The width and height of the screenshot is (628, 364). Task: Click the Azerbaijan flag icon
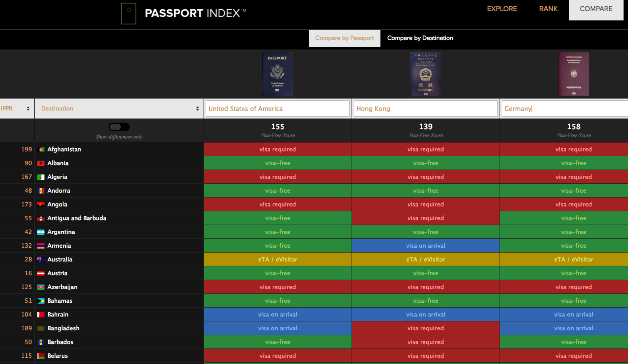click(x=41, y=287)
